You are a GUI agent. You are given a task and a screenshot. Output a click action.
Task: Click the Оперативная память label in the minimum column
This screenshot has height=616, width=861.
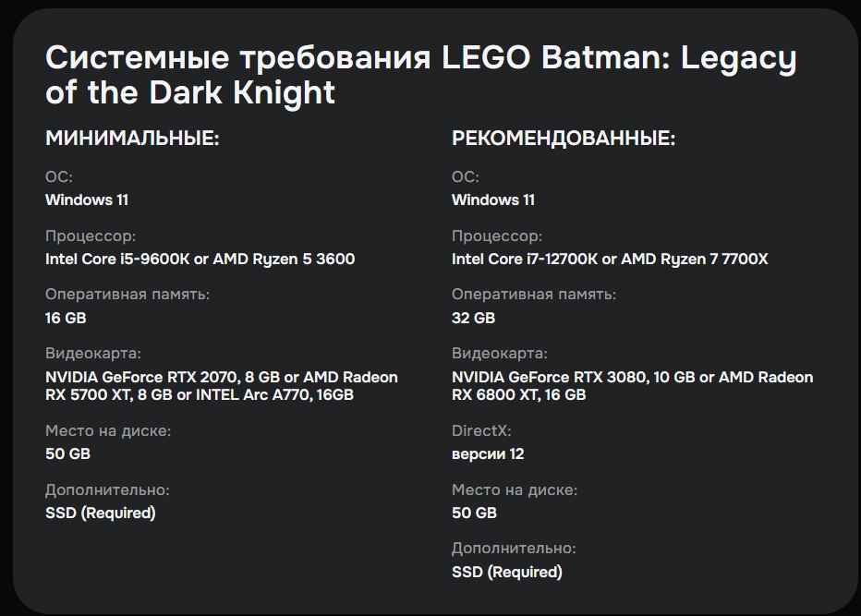pos(127,295)
